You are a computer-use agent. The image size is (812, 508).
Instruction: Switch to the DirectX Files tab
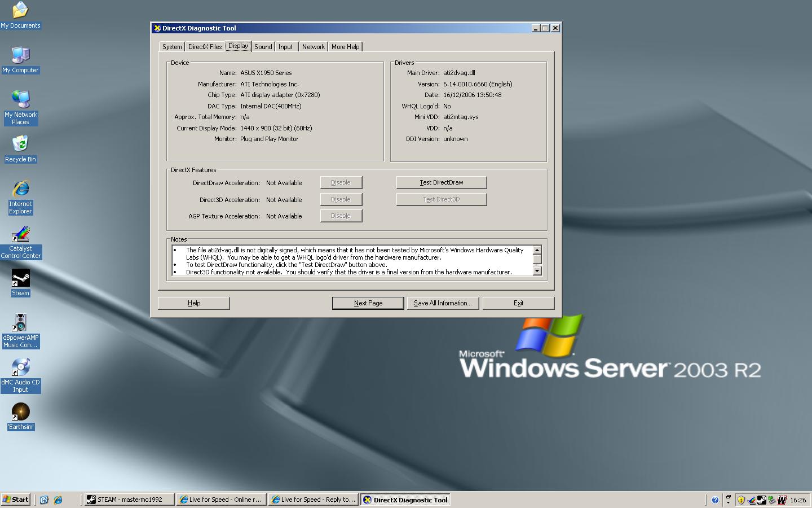(205, 47)
